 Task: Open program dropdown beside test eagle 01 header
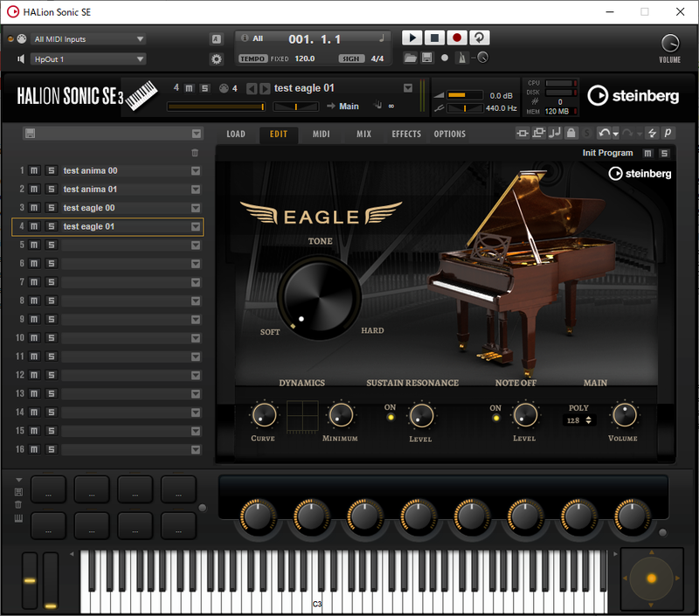(x=408, y=88)
